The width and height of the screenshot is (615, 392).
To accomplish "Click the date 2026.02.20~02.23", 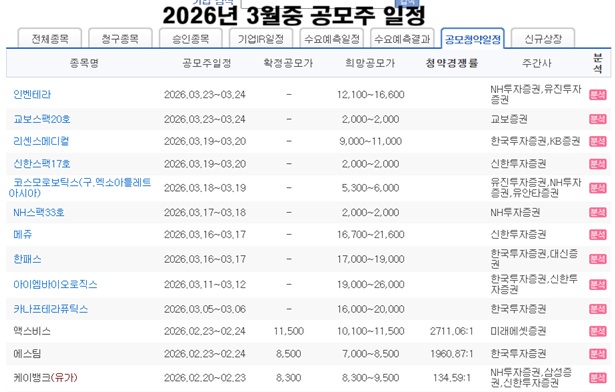I will pyautogui.click(x=205, y=377).
